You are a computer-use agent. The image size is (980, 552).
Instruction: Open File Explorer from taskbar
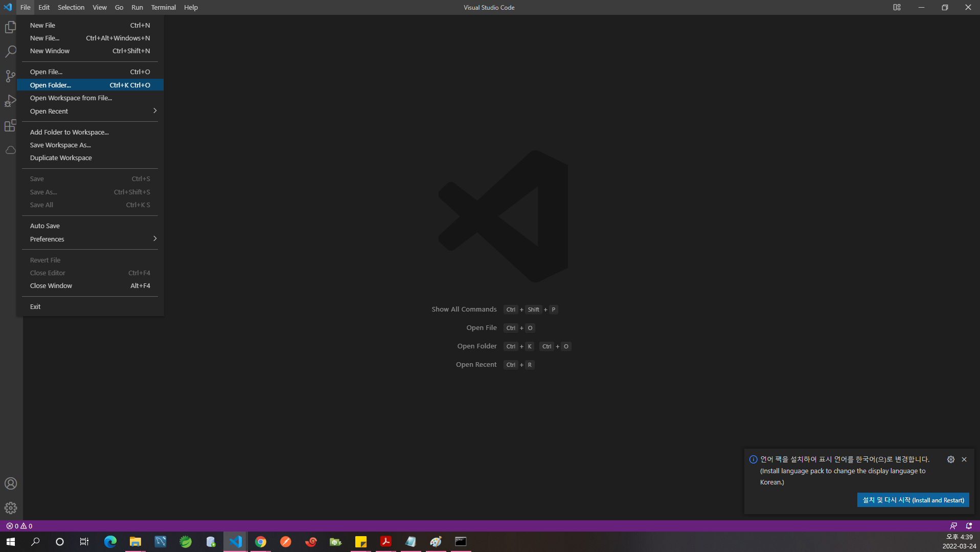[x=135, y=542]
